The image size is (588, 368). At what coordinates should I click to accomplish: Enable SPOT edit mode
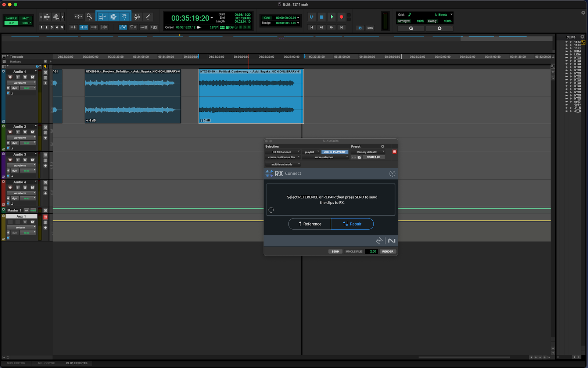pos(25,18)
